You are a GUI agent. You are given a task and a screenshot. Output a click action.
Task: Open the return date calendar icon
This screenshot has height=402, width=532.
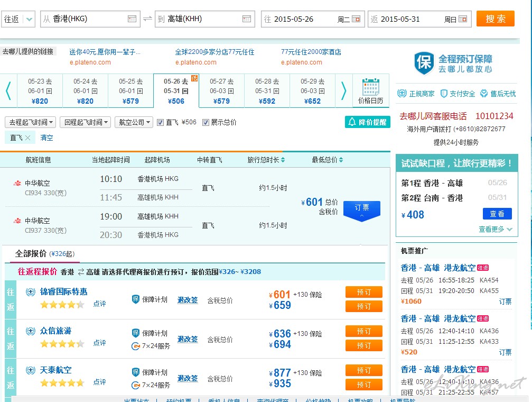463,19
